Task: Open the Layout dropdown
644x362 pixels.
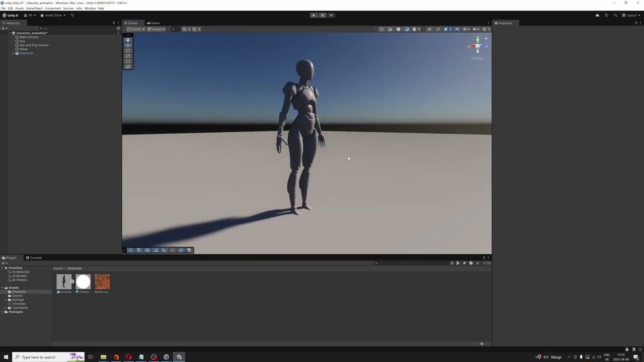Action: (x=631, y=15)
